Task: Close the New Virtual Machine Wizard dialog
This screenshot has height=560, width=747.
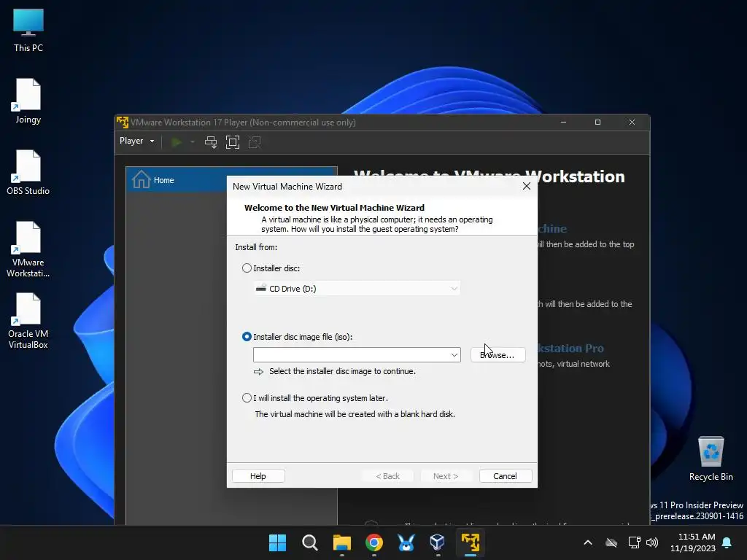Action: [527, 186]
